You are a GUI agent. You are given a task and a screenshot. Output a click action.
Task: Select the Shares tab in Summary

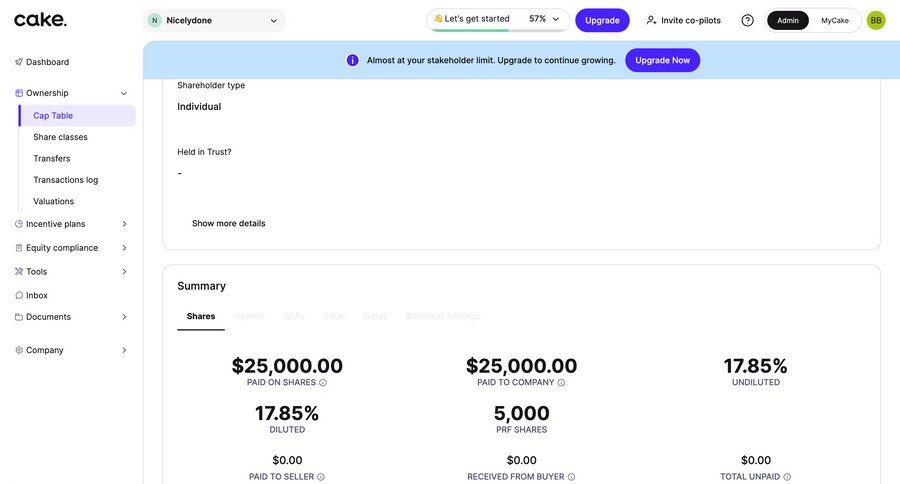point(200,316)
